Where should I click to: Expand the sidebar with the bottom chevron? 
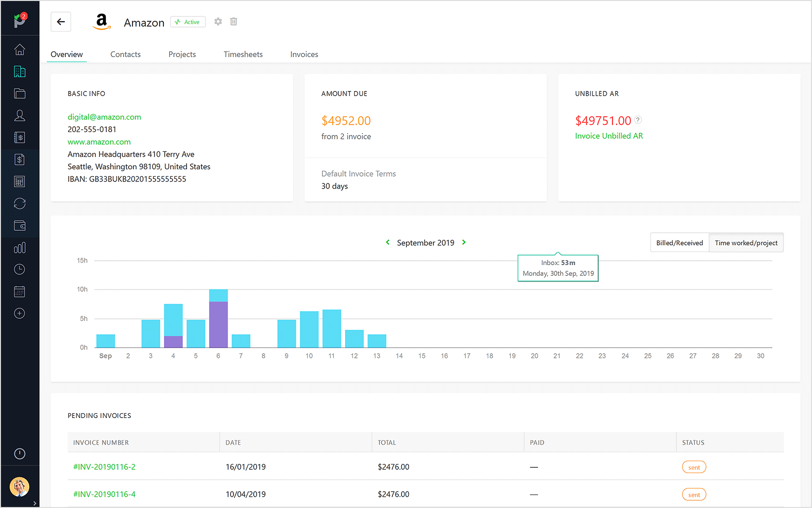[34, 503]
